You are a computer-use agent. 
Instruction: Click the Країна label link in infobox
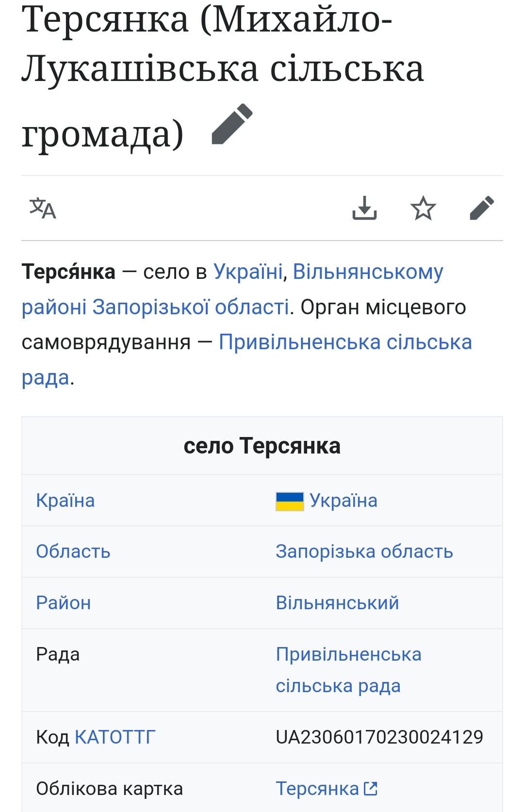coord(65,501)
